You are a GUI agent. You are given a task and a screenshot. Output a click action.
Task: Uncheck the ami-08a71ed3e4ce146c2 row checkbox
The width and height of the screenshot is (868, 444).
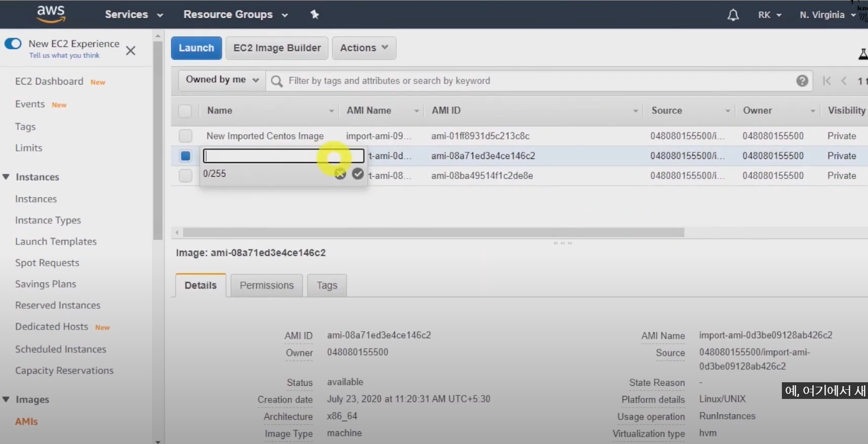185,156
